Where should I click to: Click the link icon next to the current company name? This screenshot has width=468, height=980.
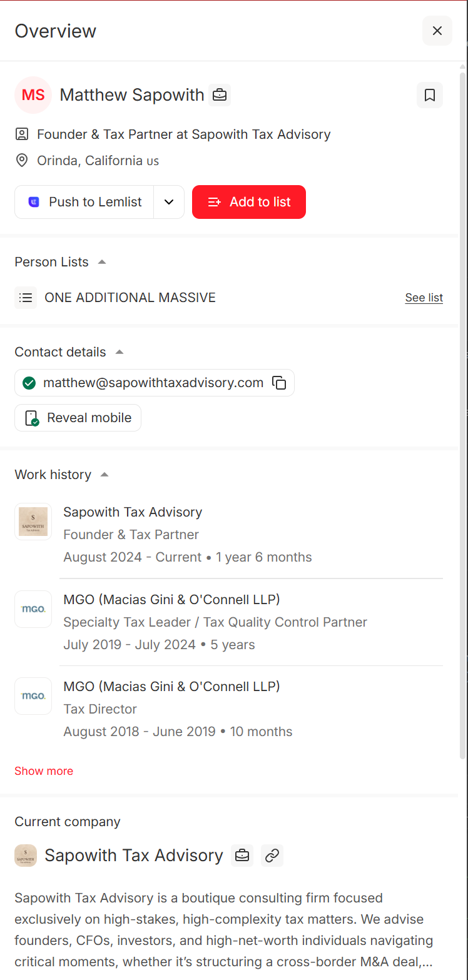tap(272, 856)
